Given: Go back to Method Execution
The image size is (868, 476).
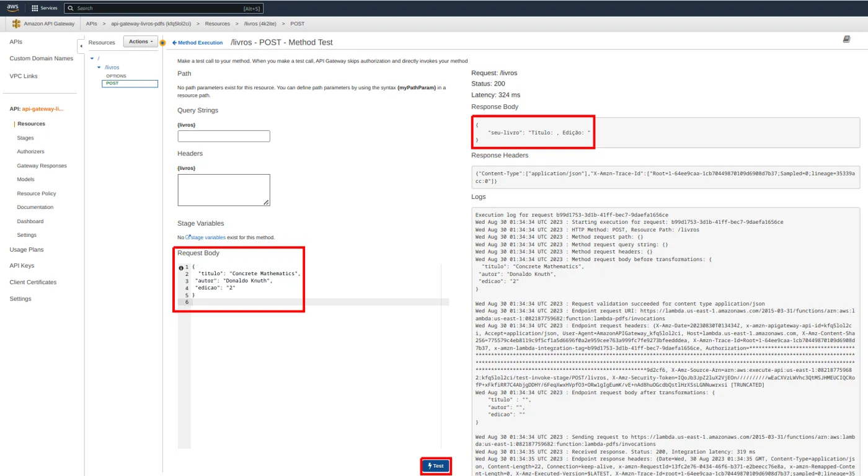Looking at the screenshot, I should pos(197,43).
